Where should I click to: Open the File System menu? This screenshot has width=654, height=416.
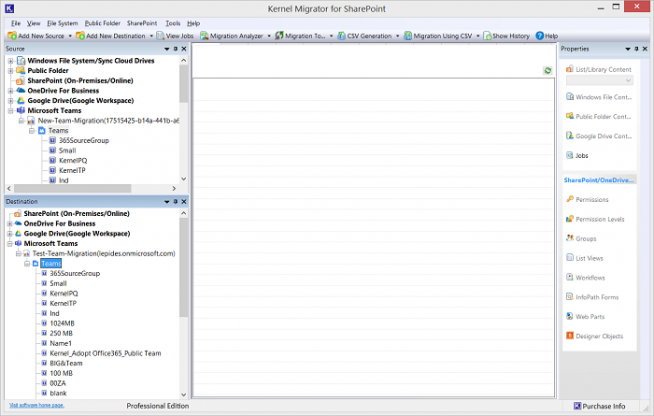coord(62,22)
